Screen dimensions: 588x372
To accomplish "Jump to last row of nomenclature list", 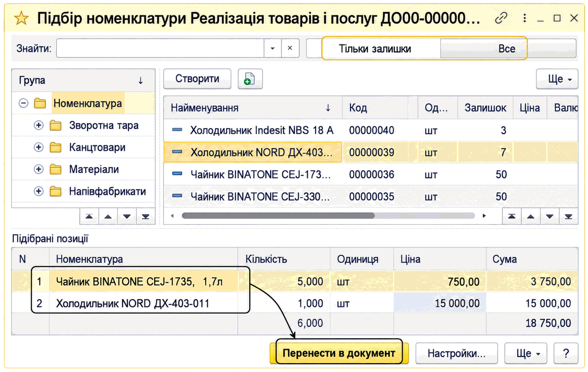I will (x=569, y=216).
